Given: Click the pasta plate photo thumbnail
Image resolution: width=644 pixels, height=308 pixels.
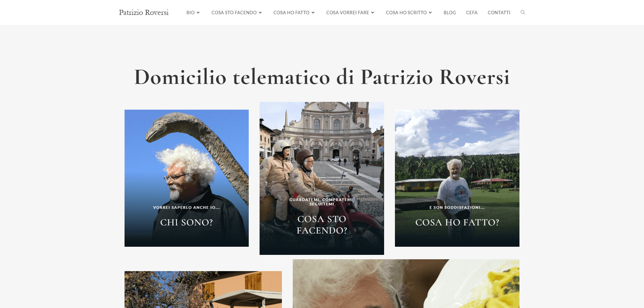Looking at the screenshot, I should point(406,284).
